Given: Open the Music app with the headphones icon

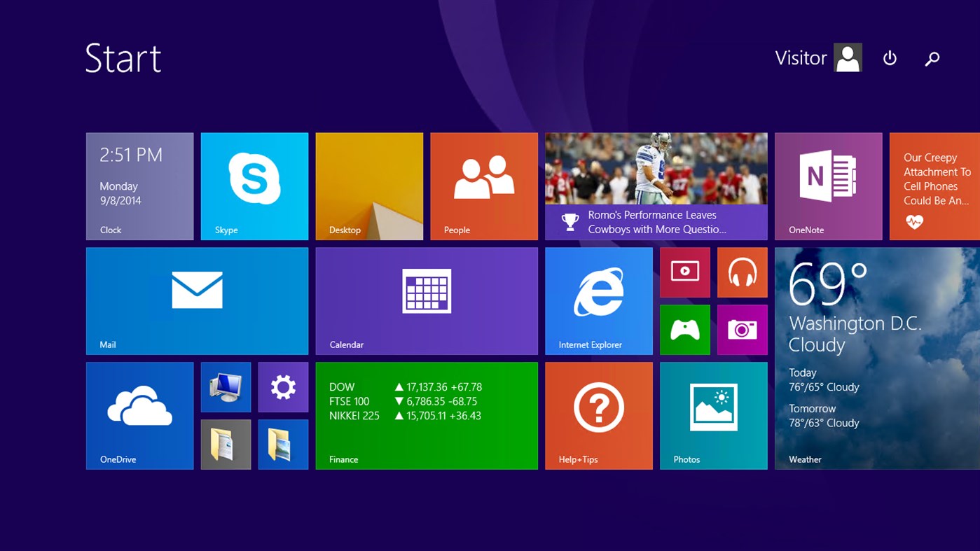Looking at the screenshot, I should [x=742, y=272].
